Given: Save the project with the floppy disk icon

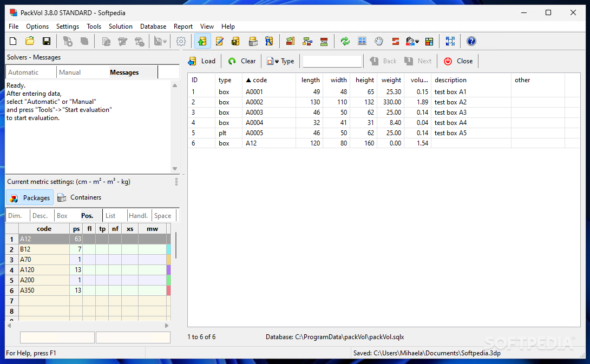Looking at the screenshot, I should click(47, 41).
